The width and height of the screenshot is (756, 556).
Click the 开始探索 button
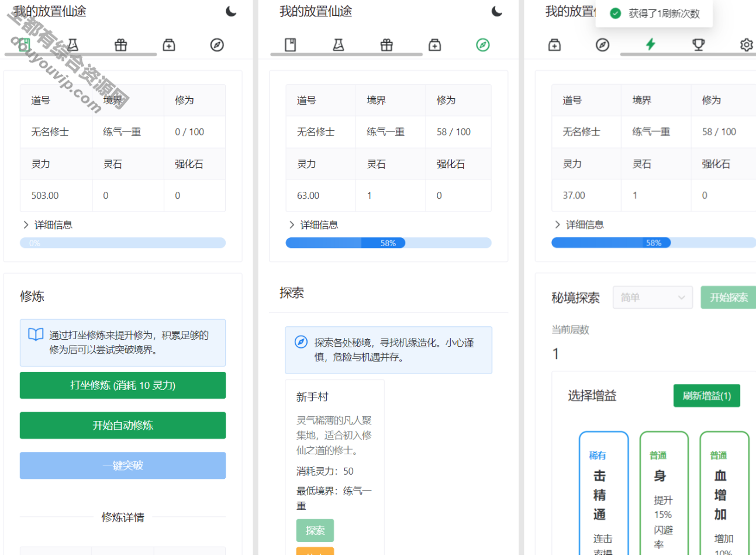[x=729, y=298]
